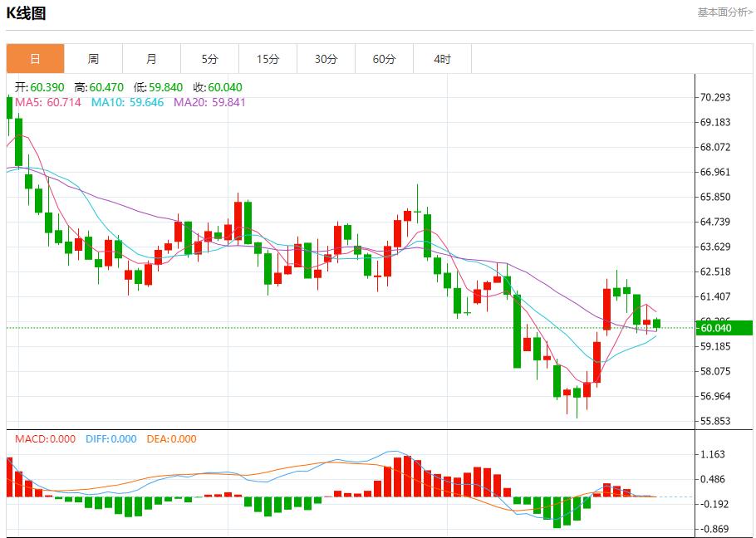This screenshot has width=756, height=538.
Task: Switch to the 月 monthly chart tab
Action: pos(151,58)
